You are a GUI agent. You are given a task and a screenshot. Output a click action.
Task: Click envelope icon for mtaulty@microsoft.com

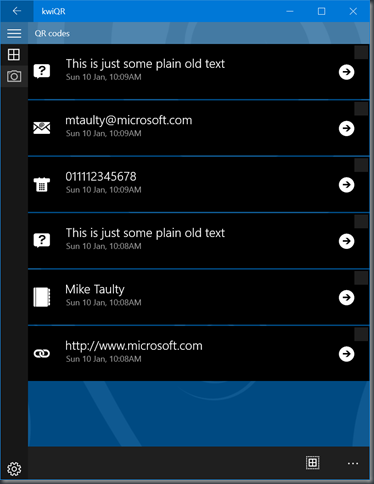click(x=42, y=128)
